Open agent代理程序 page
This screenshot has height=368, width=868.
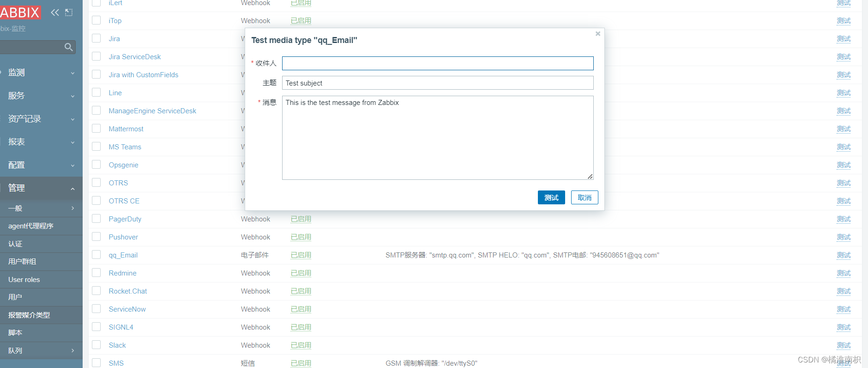click(x=41, y=226)
